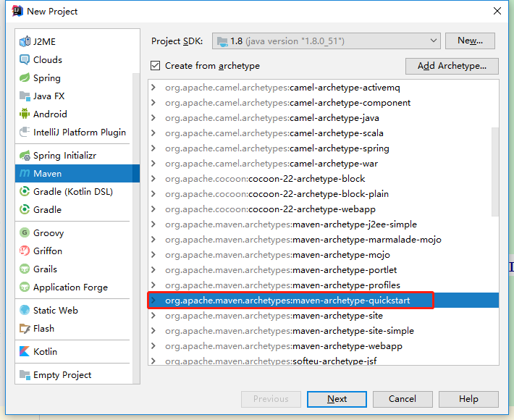Select Groovy project type label
Image resolution: width=514 pixels, height=420 pixels.
(x=49, y=233)
